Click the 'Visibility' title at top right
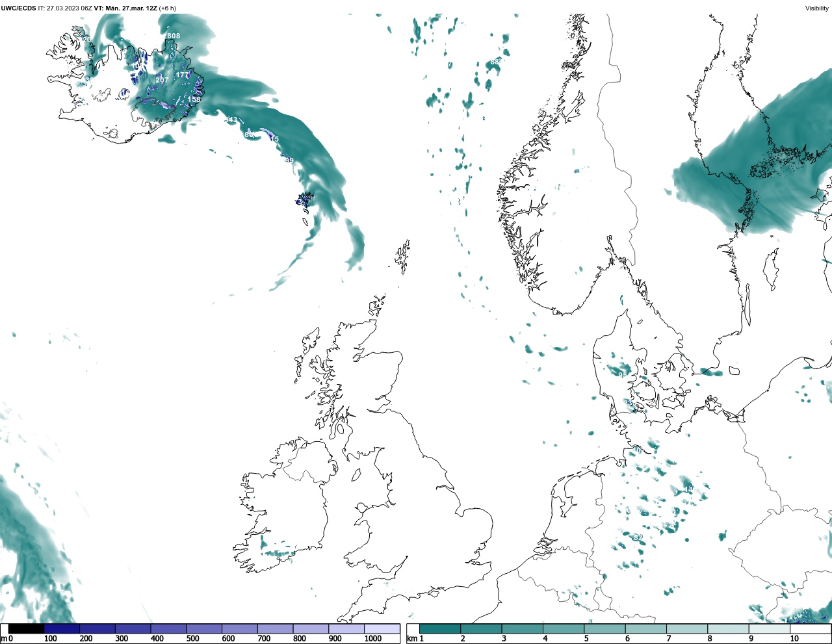The width and height of the screenshot is (832, 644). pyautogui.click(x=817, y=8)
